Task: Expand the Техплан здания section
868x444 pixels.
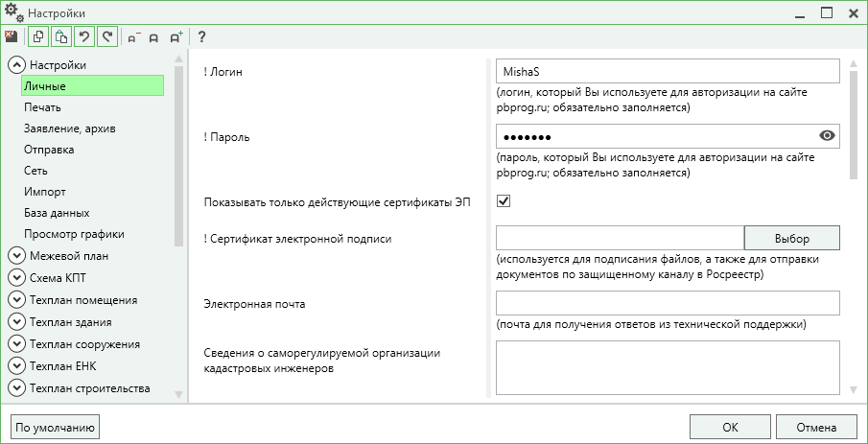Action: click(16, 321)
